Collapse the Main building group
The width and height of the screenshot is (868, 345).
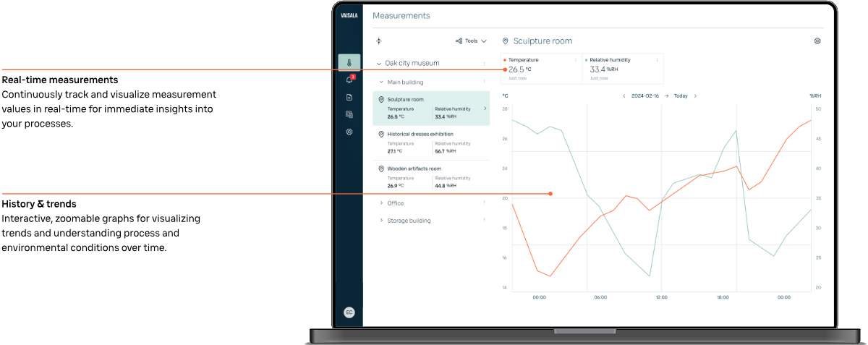382,82
